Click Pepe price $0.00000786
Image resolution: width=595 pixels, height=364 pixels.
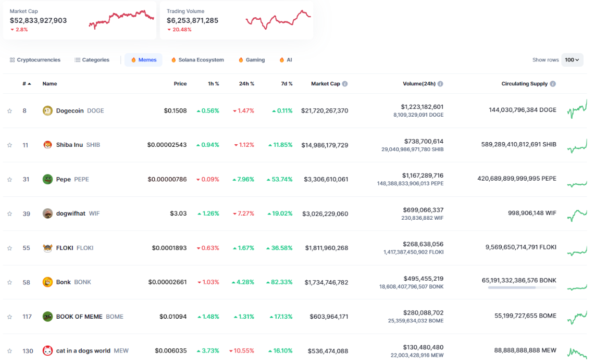coord(167,179)
